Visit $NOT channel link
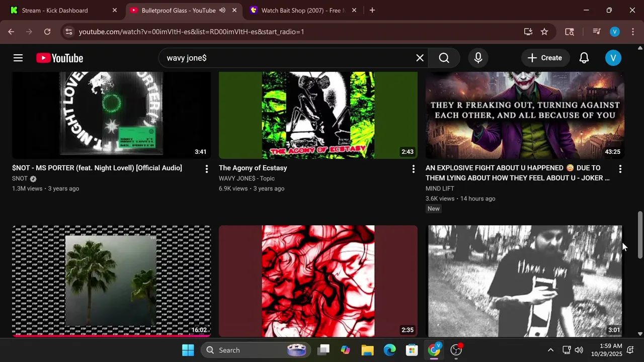The width and height of the screenshot is (644, 362). tap(20, 178)
